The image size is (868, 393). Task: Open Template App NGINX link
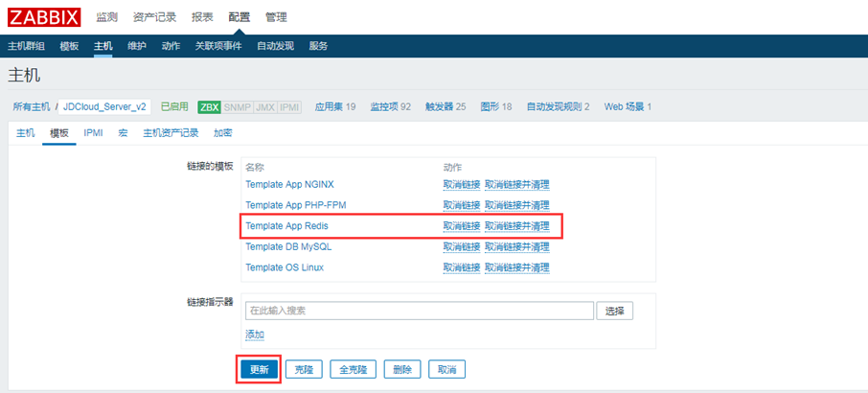point(289,184)
